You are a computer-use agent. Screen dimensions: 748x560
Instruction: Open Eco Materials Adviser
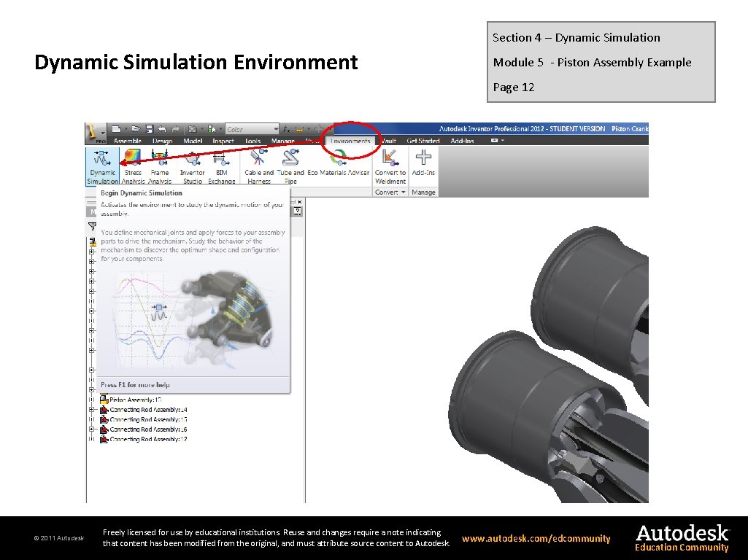(339, 166)
